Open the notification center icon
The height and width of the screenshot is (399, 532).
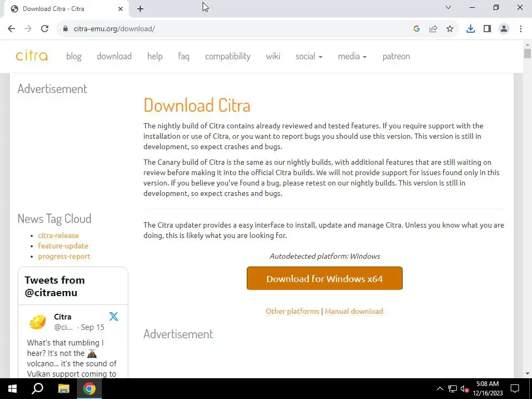[515, 389]
